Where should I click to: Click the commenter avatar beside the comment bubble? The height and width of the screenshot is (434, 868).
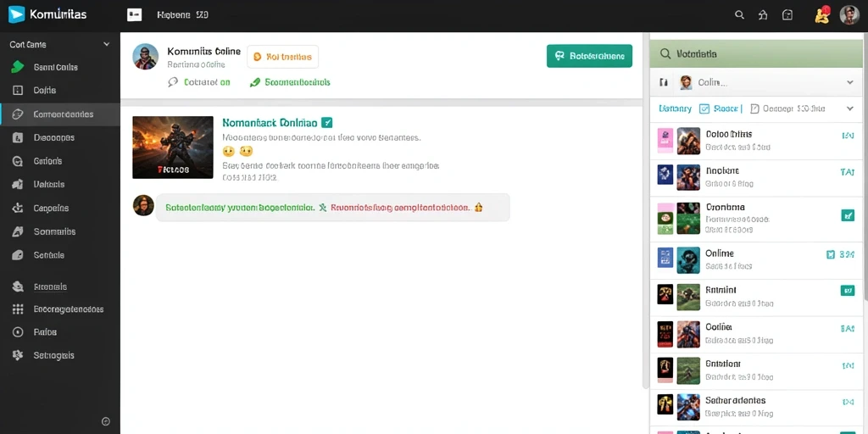coord(143,205)
